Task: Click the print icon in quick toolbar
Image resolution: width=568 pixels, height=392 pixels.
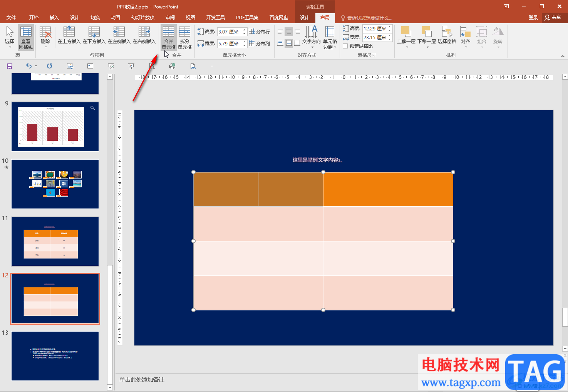Action: 172,66
